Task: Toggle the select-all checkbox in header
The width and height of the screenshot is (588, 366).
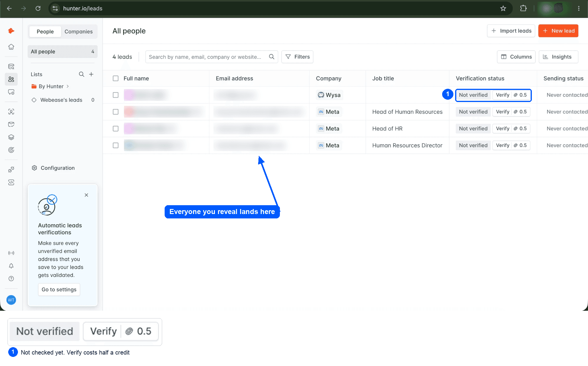Action: tap(116, 78)
